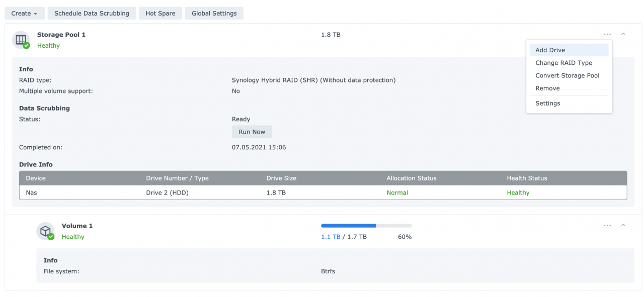Open Volume 1 options via ellipsis icon
Viewport: 644px width, 297px height.
607,225
